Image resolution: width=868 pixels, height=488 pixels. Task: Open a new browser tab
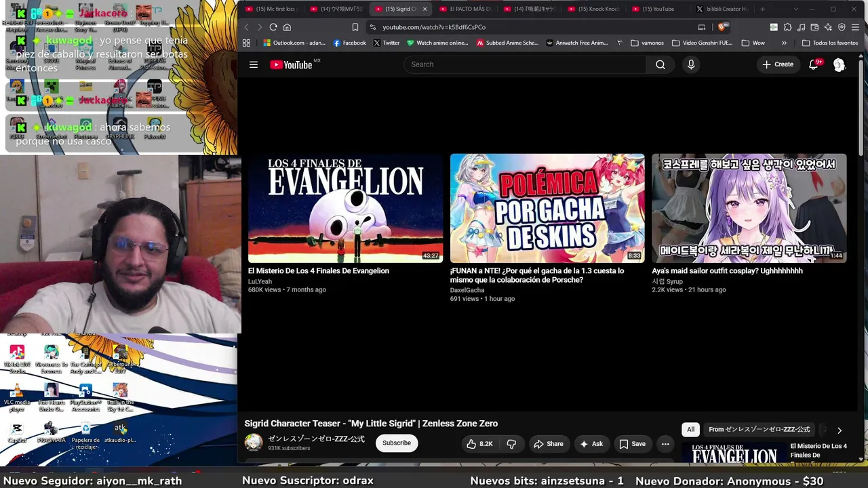point(762,9)
